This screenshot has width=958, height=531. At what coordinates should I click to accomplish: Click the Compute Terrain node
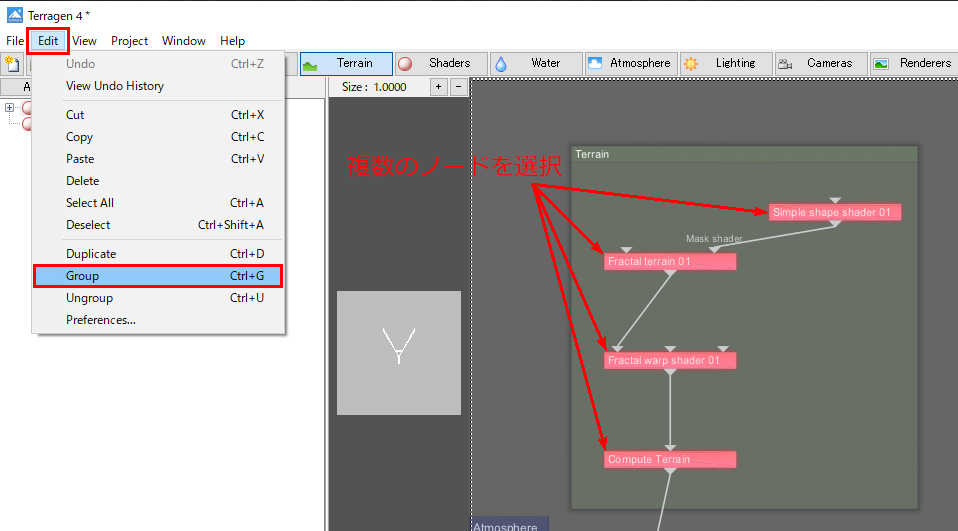(x=669, y=460)
